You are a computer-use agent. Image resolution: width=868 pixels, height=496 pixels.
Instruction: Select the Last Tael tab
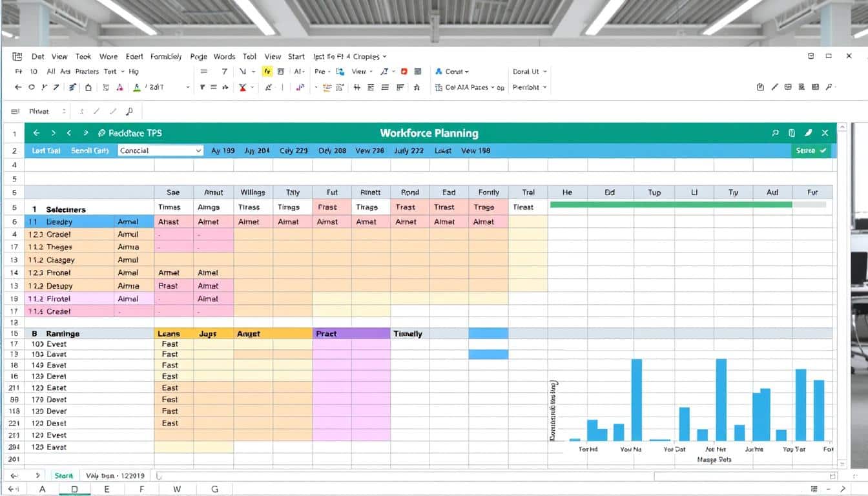(x=46, y=150)
